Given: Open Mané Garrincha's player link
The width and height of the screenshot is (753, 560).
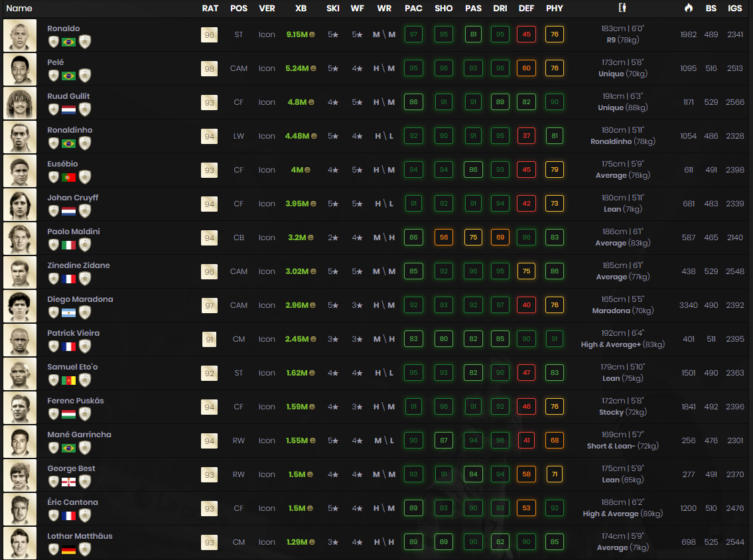Looking at the screenshot, I should point(79,435).
